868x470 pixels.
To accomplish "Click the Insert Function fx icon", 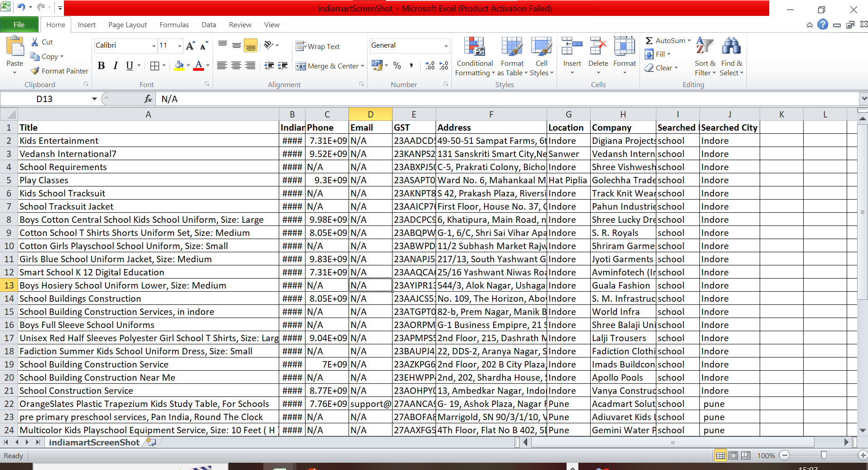I will pos(148,99).
